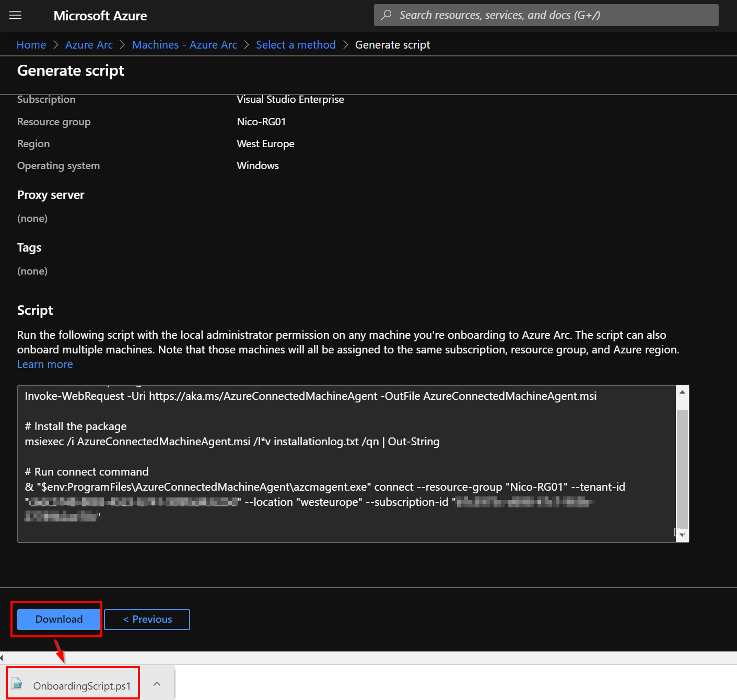Return to Select a method breadcrumb

[296, 45]
